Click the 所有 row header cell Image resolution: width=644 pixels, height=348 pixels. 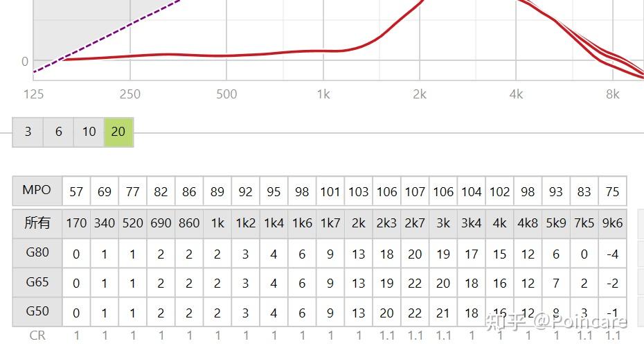point(37,223)
